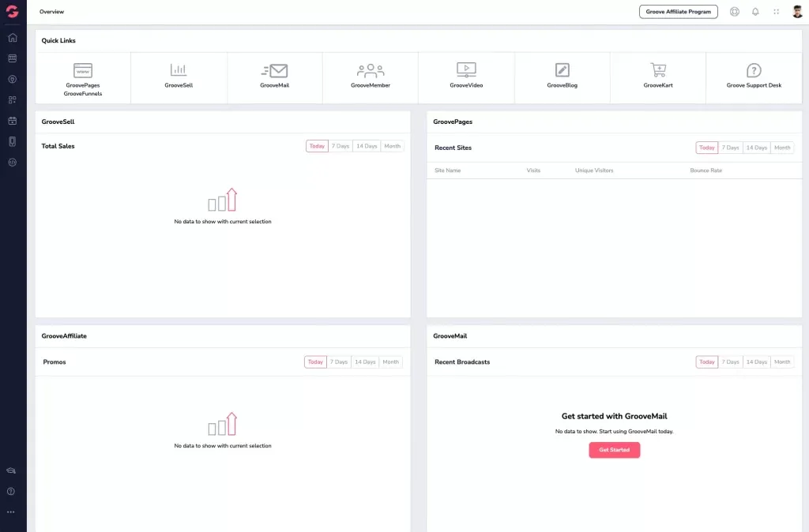Select Today in the Recent Sites filter
The width and height of the screenshot is (809, 532).
(x=707, y=148)
